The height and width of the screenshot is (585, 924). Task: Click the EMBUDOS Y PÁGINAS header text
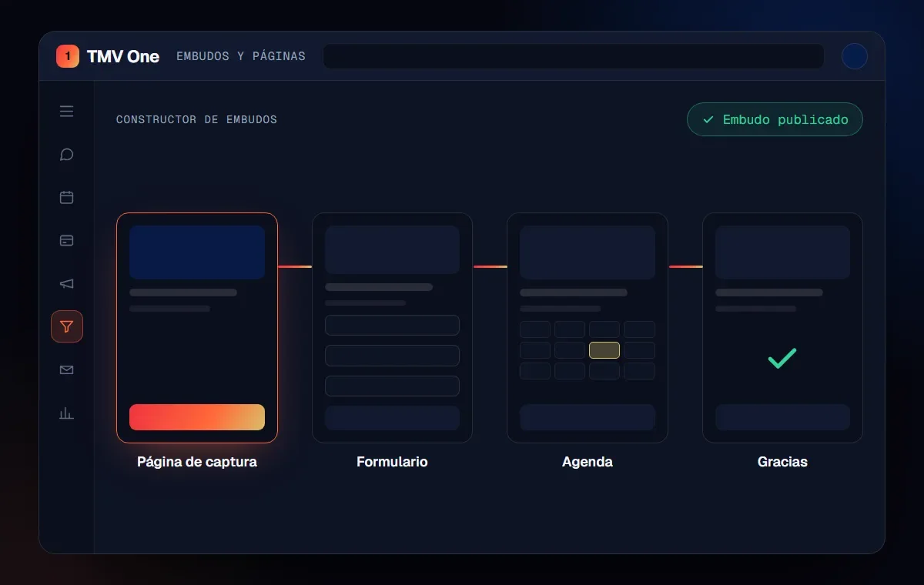click(x=241, y=56)
